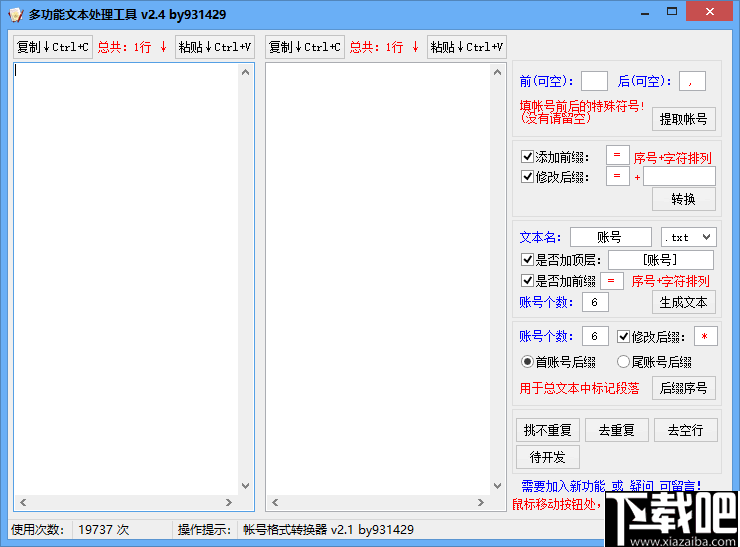Copy left pane text with 复制 Ctrl+C
The height and width of the screenshot is (547, 740).
(52, 47)
